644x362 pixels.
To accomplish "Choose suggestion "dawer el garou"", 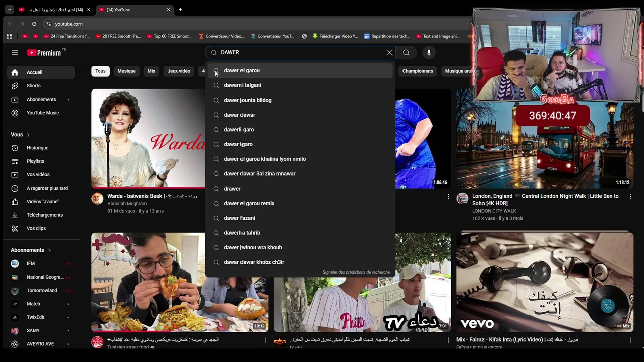I will click(300, 70).
